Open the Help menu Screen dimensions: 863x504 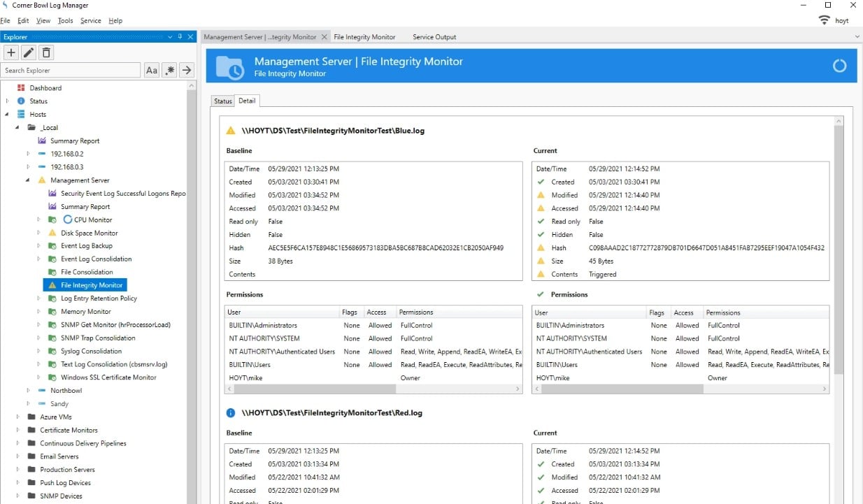(x=115, y=20)
